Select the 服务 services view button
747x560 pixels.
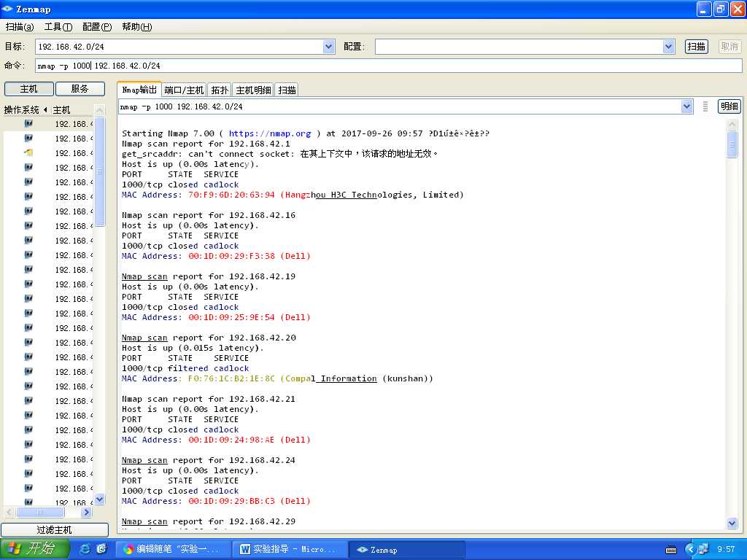tap(80, 89)
